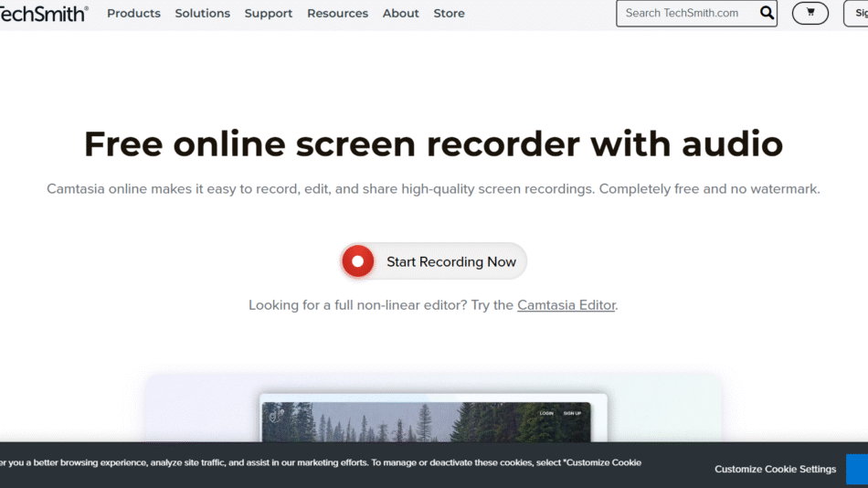Click the magnifying glass search icon

coord(767,13)
